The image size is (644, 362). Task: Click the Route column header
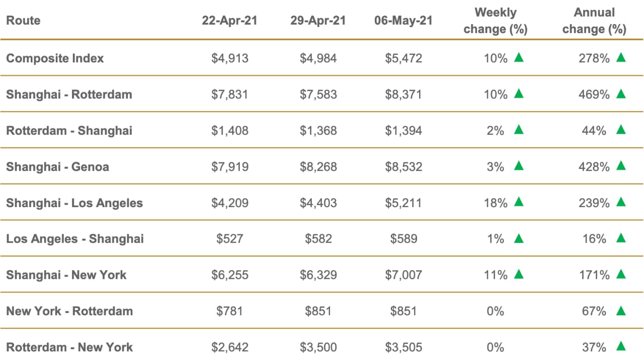coord(23,21)
